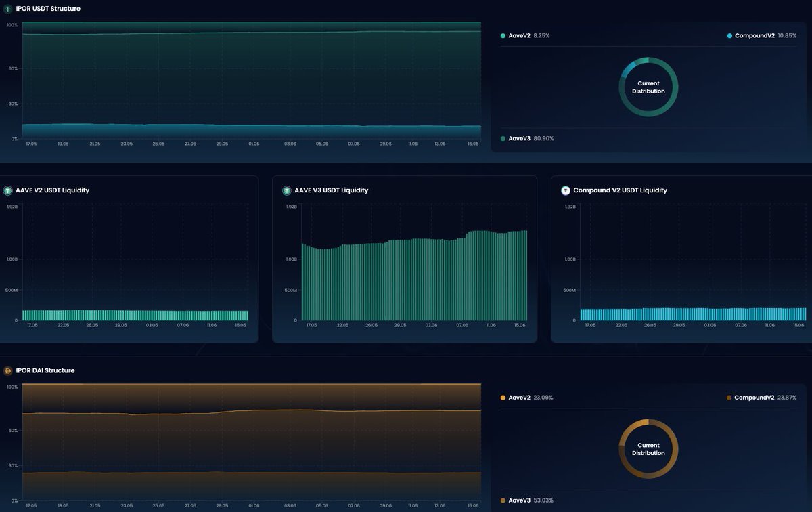The width and height of the screenshot is (812, 512).
Task: Click the 03.06 date on AAVE V2 liquidity chart
Action: (x=152, y=325)
